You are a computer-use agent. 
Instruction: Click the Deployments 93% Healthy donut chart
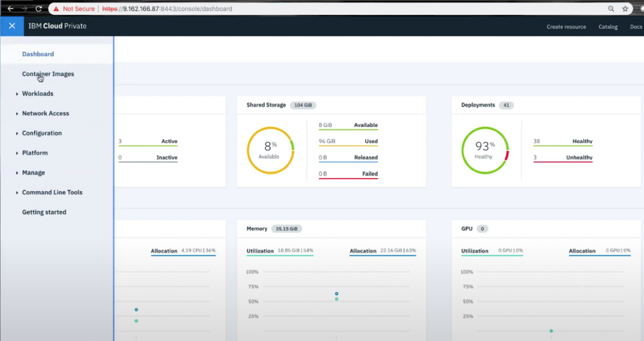[x=485, y=150]
